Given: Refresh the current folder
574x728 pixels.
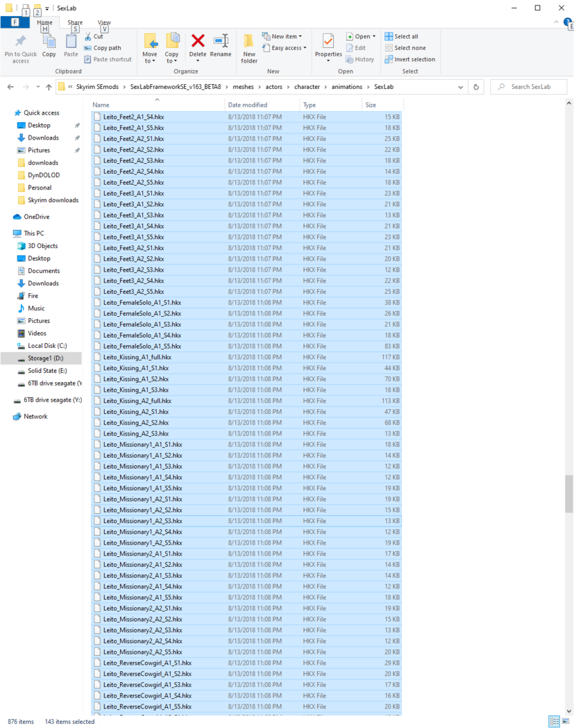Looking at the screenshot, I should point(476,87).
